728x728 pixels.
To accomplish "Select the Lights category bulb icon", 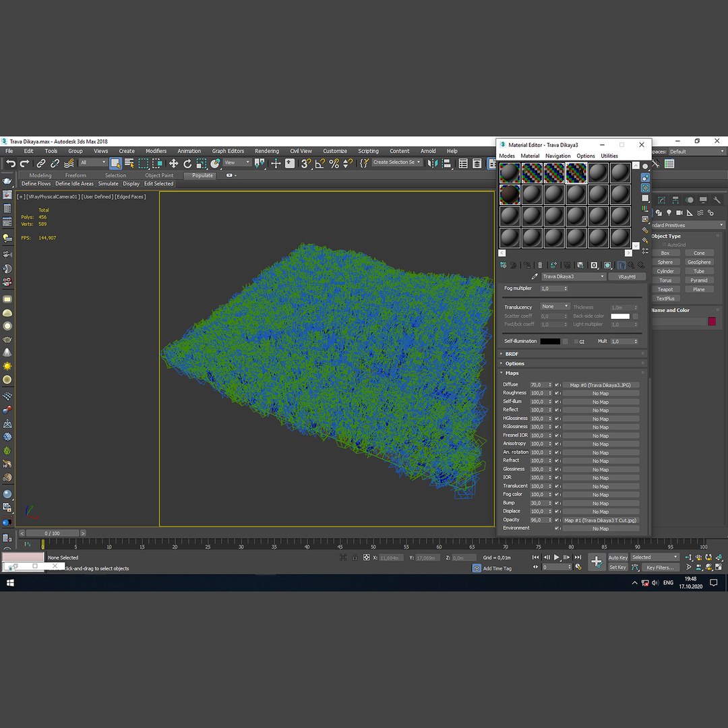I will (x=669, y=212).
